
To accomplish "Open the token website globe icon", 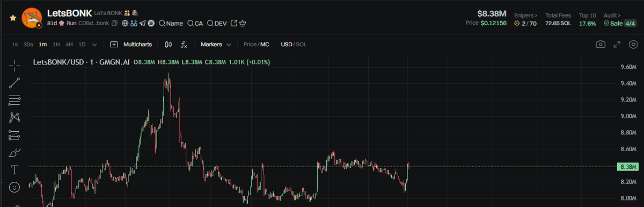I will click(x=125, y=23).
